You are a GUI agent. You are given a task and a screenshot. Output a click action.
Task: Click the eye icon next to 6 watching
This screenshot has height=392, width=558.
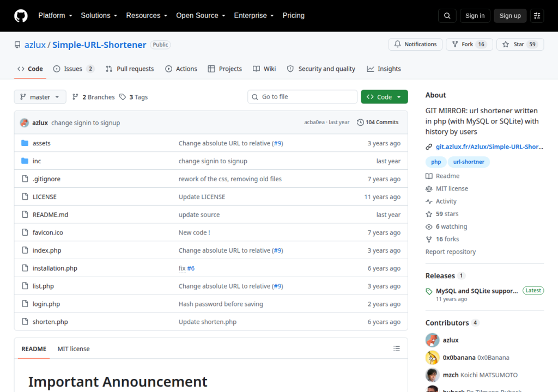point(429,226)
